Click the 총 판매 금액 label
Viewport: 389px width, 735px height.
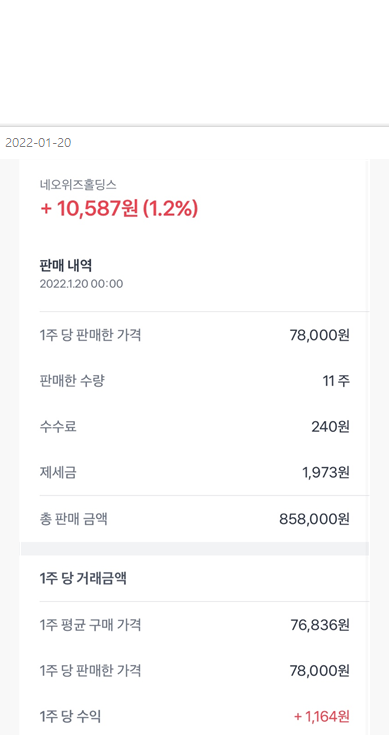click(x=74, y=519)
